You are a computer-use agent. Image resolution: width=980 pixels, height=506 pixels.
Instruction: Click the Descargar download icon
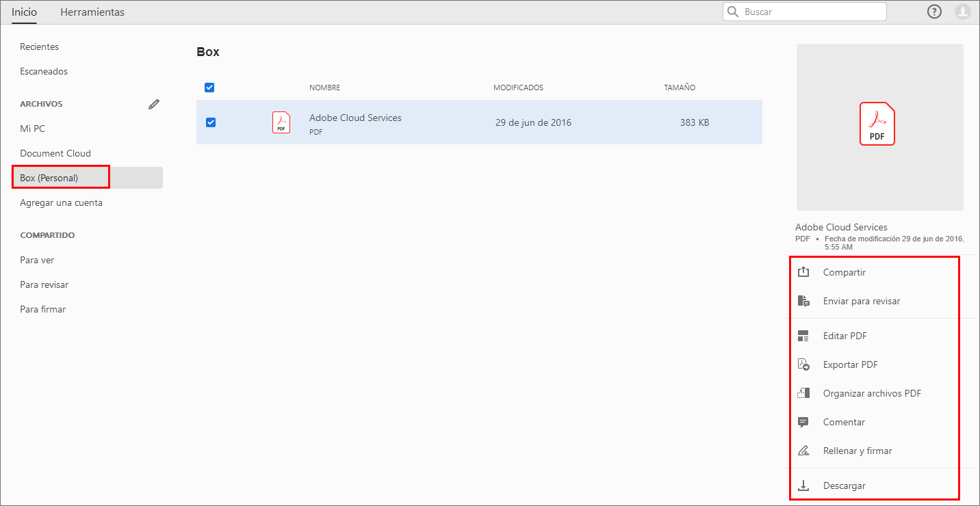(803, 485)
